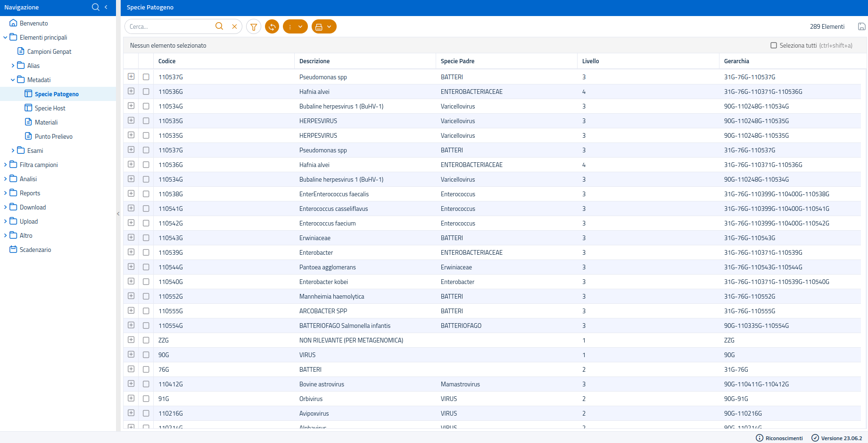Screen dimensions: 868x443
Task: Click the save layout icon near 289 Elementi
Action: click(861, 27)
